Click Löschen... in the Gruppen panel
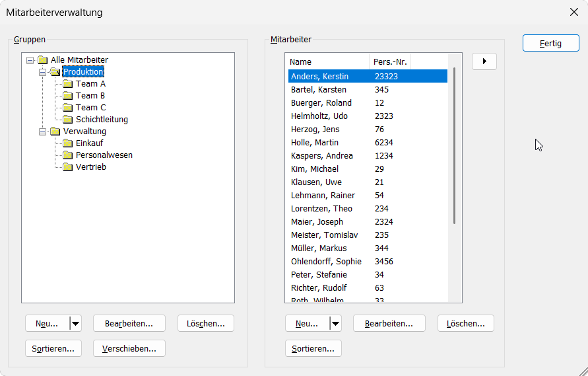This screenshot has height=376, width=588. [205, 323]
